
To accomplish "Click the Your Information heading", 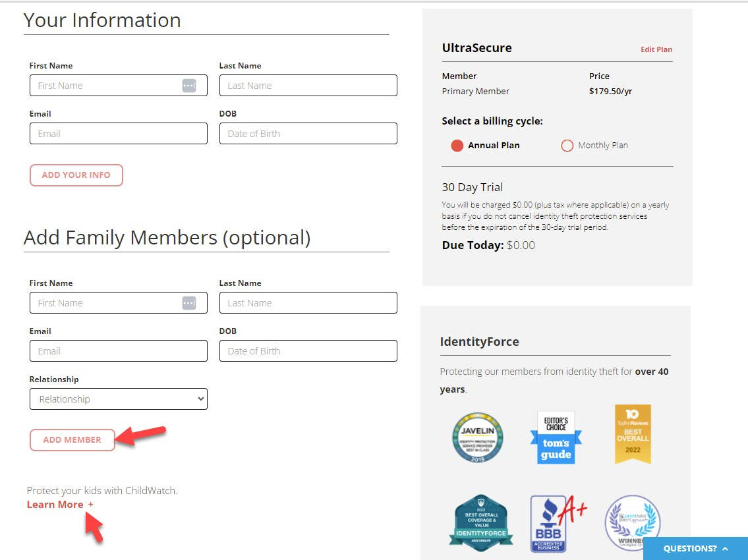I will coord(102,20).
